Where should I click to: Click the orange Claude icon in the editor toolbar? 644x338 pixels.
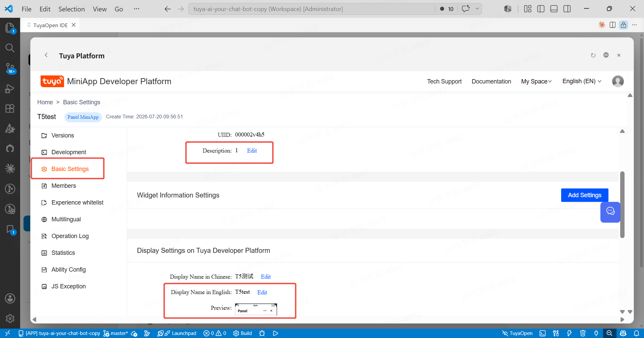[x=602, y=25]
